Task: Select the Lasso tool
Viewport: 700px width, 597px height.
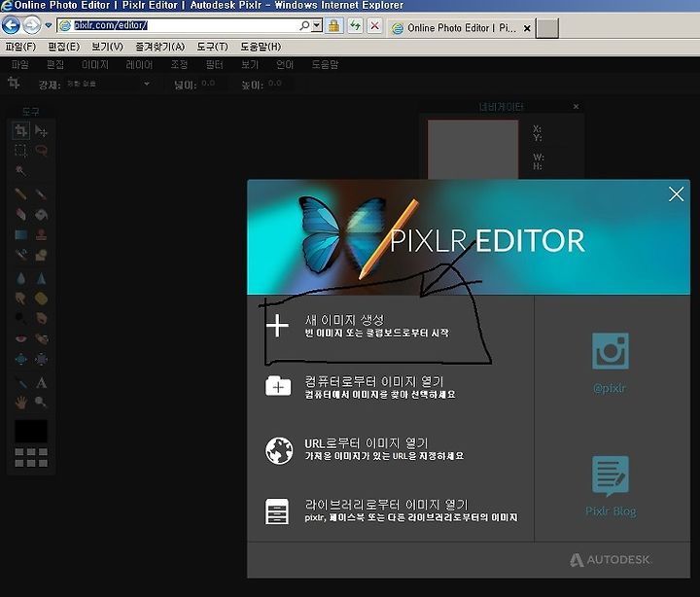Action: click(x=41, y=151)
